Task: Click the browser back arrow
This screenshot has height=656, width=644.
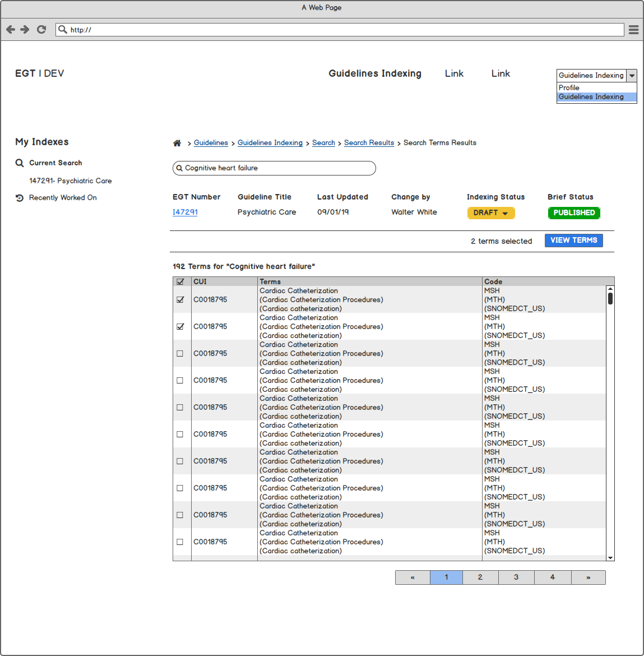Action: 11,30
